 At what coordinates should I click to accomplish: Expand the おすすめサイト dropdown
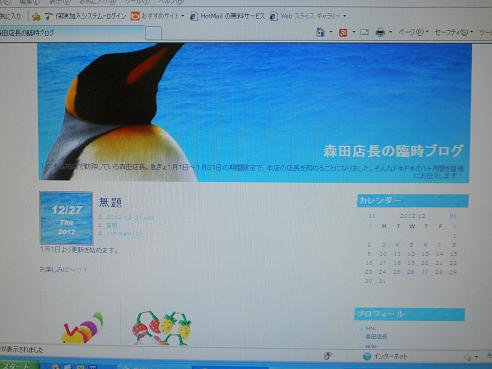point(183,16)
